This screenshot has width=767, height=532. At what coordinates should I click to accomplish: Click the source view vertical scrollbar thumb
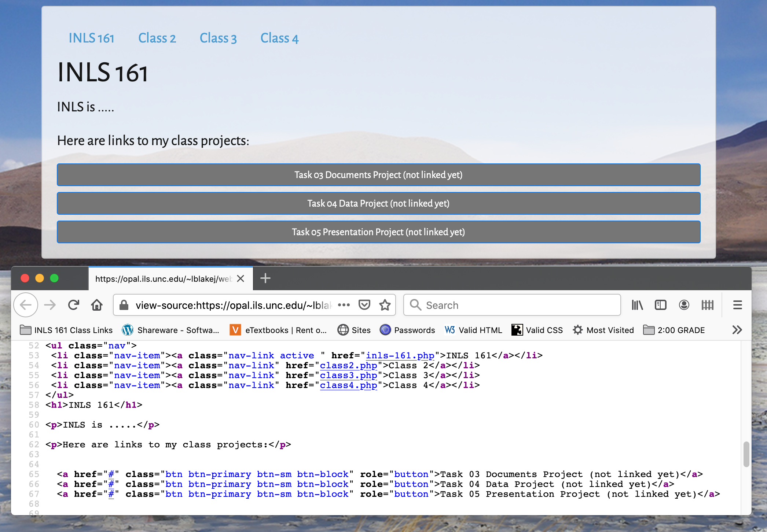tap(746, 454)
